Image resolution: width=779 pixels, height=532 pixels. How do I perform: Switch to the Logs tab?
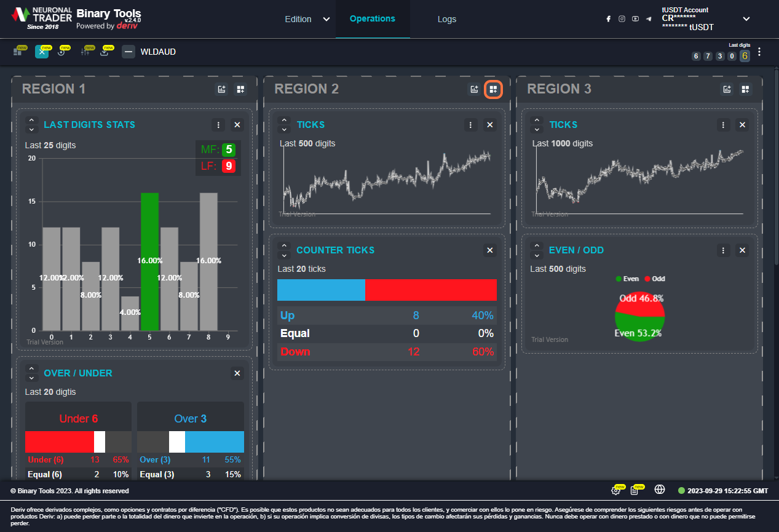(x=447, y=19)
